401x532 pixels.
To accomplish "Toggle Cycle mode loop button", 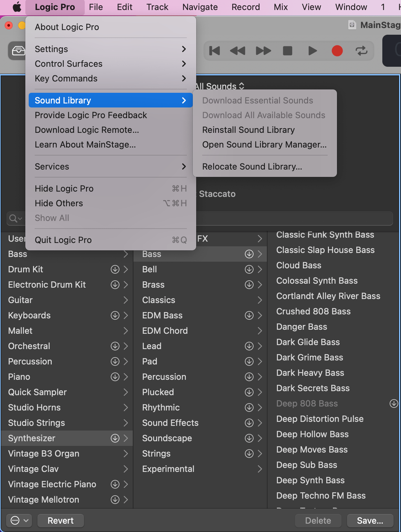I will (362, 51).
